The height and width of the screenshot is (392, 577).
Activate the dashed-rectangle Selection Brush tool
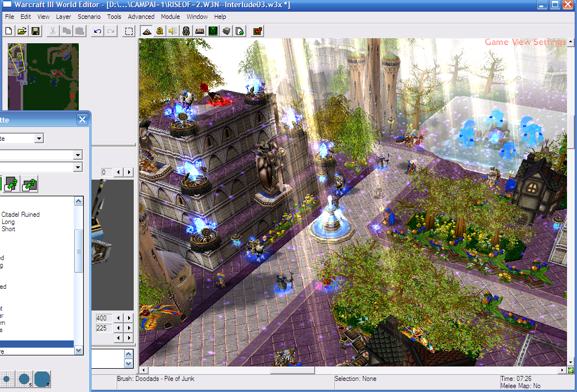[129, 31]
